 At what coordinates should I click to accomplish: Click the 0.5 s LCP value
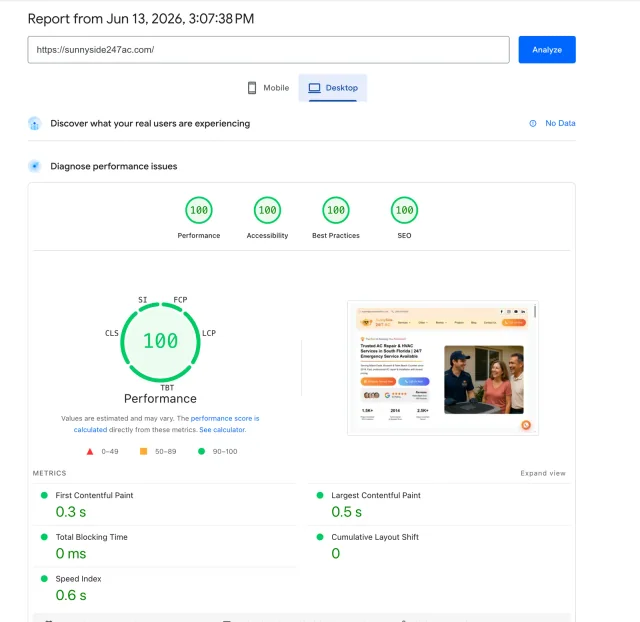tap(347, 512)
